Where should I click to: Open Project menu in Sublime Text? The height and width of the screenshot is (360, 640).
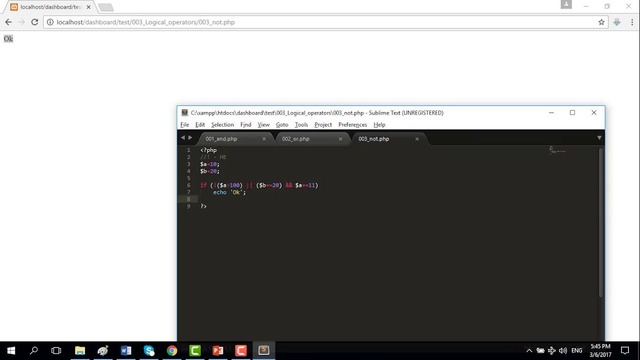pos(323,124)
